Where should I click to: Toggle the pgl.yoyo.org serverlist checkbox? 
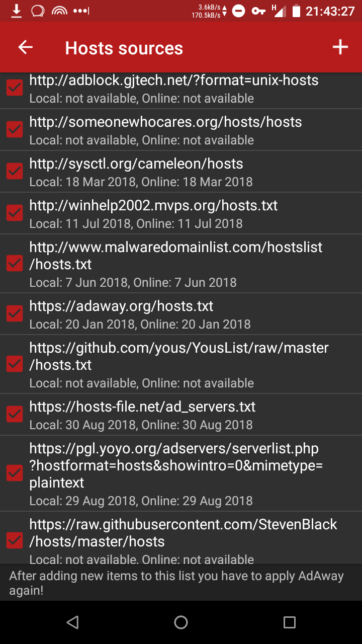click(x=15, y=473)
